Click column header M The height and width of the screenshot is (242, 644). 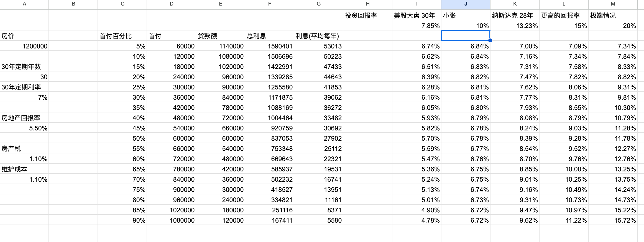(613, 4)
